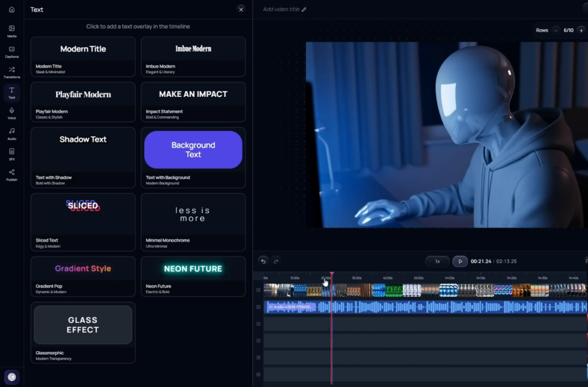This screenshot has height=387, width=588.
Task: Click the total duration 02:13.25
Action: [x=506, y=261]
